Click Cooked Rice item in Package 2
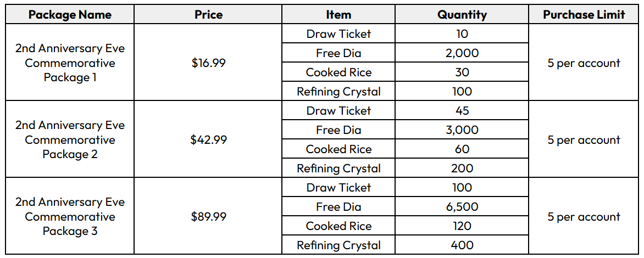 (x=338, y=149)
